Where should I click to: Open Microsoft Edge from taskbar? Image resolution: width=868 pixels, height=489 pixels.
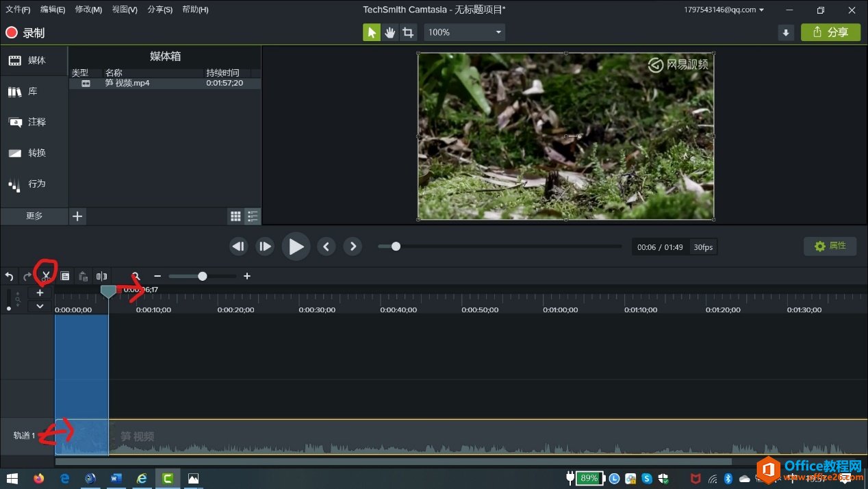tap(64, 478)
